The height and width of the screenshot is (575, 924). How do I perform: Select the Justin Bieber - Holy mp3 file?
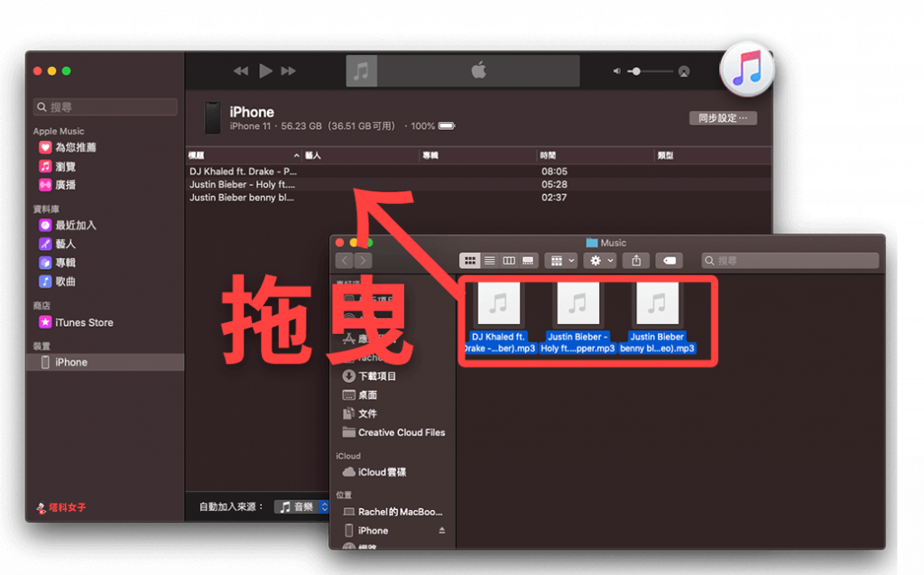577,318
